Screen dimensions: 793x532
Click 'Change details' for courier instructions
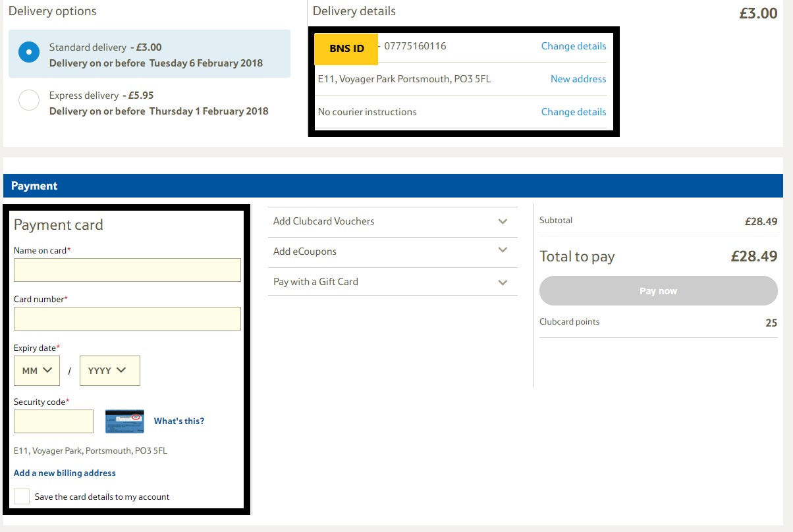click(573, 112)
